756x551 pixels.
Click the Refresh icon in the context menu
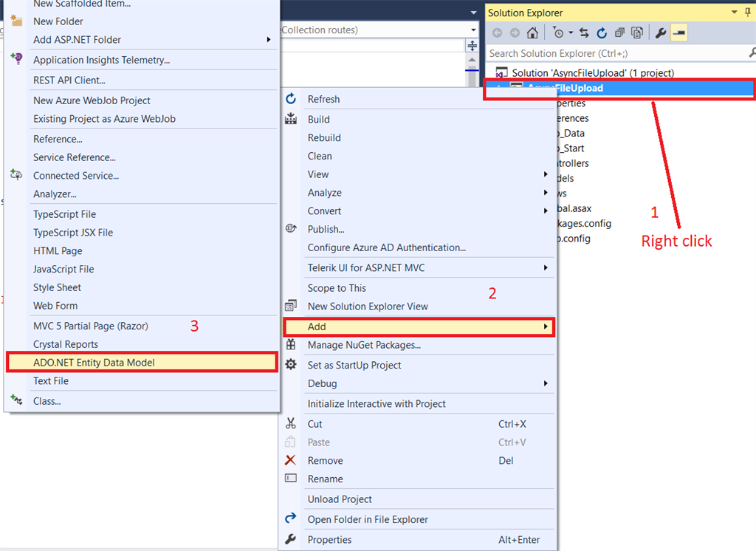(x=292, y=99)
